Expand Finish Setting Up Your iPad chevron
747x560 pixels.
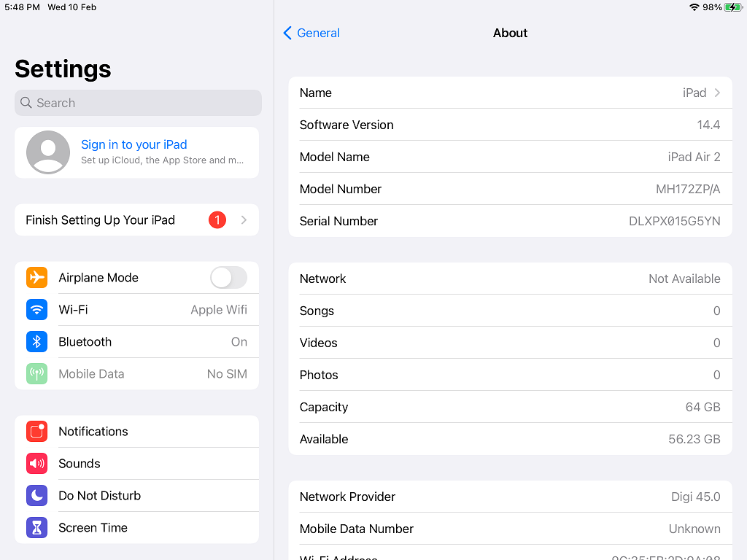(x=244, y=220)
